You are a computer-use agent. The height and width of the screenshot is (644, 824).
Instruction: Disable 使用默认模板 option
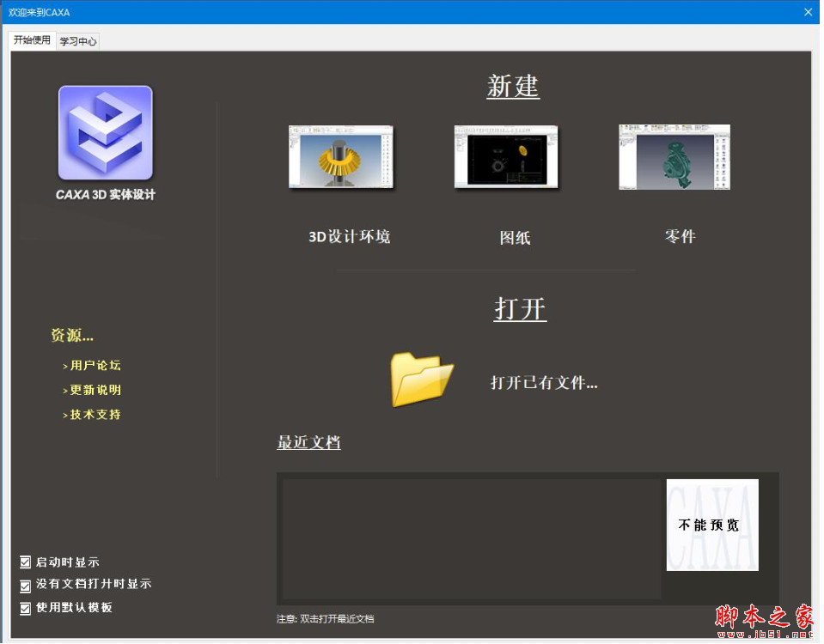click(x=25, y=607)
